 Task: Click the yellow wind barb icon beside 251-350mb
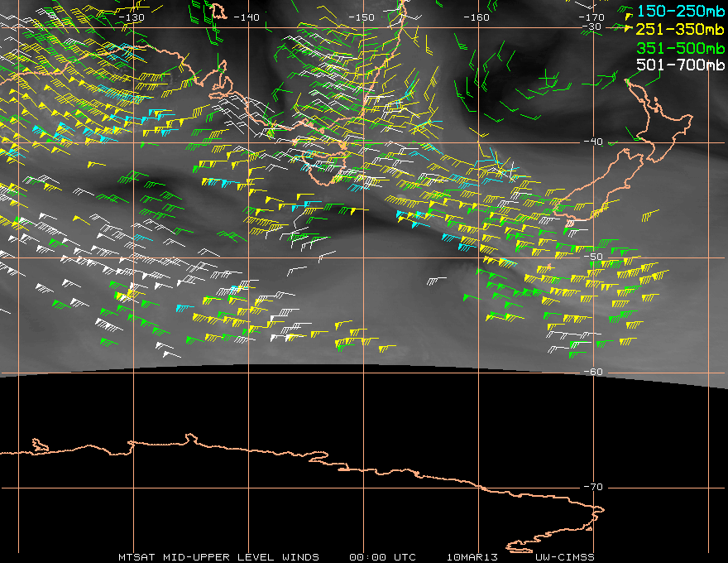pos(629,29)
